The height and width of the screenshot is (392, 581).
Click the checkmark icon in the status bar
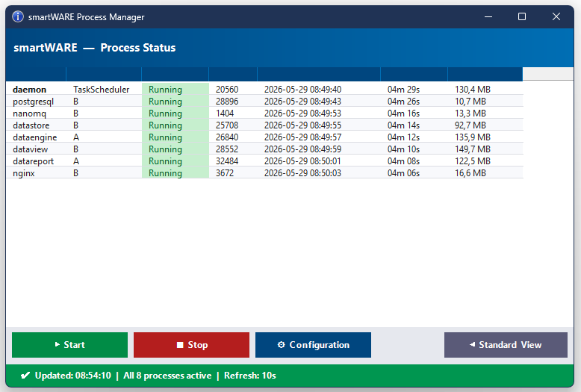point(25,376)
